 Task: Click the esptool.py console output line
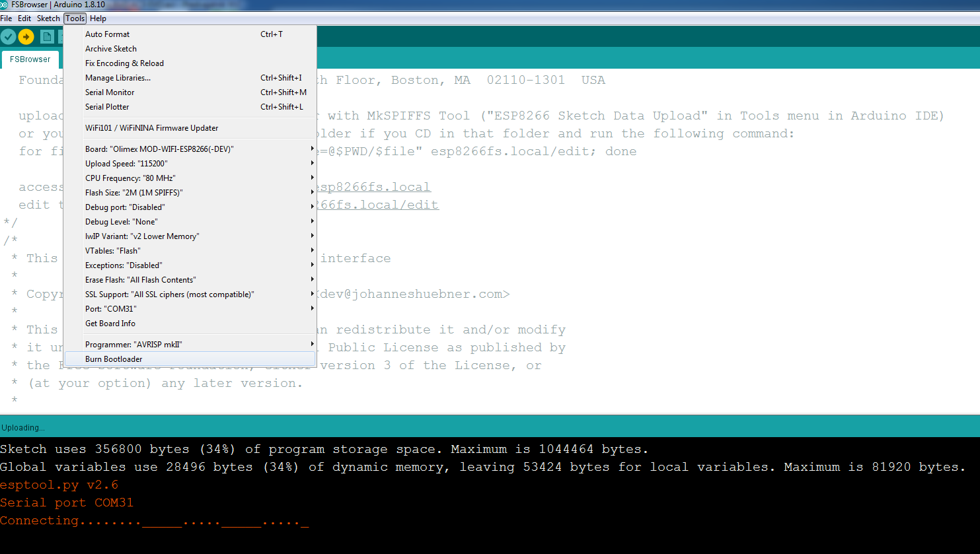click(59, 485)
